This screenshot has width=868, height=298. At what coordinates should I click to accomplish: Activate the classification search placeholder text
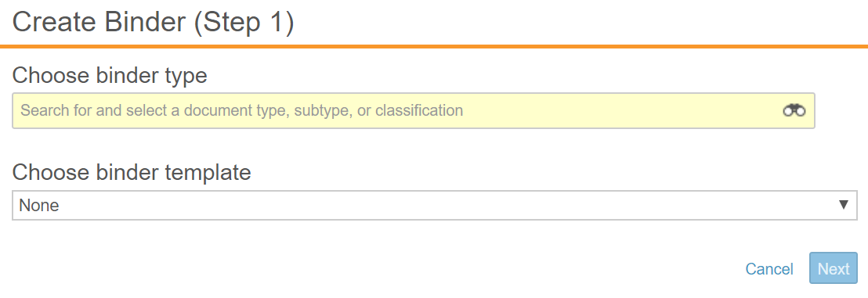(x=241, y=110)
